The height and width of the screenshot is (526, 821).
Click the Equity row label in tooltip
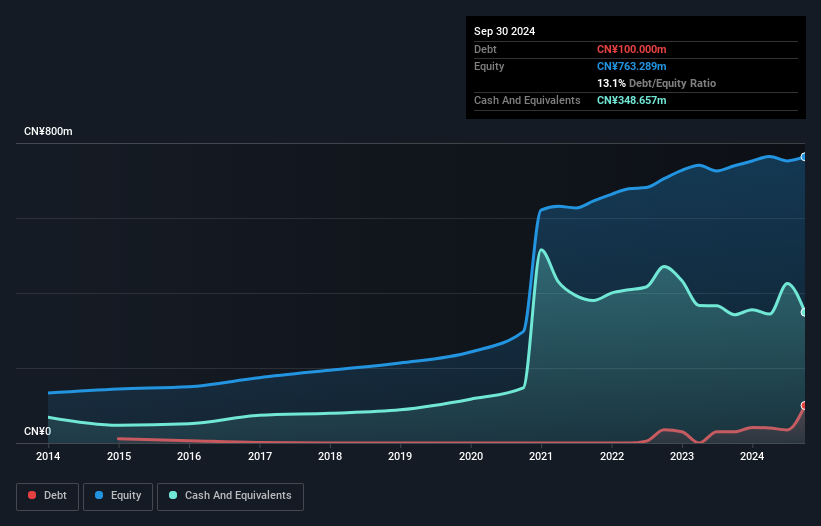click(x=489, y=66)
